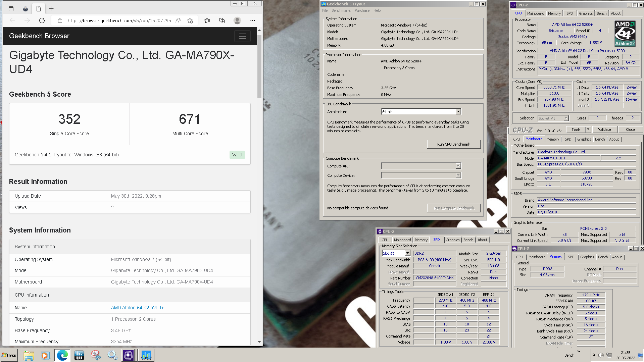
Task: Add this page to favorites
Action: coord(190,20)
